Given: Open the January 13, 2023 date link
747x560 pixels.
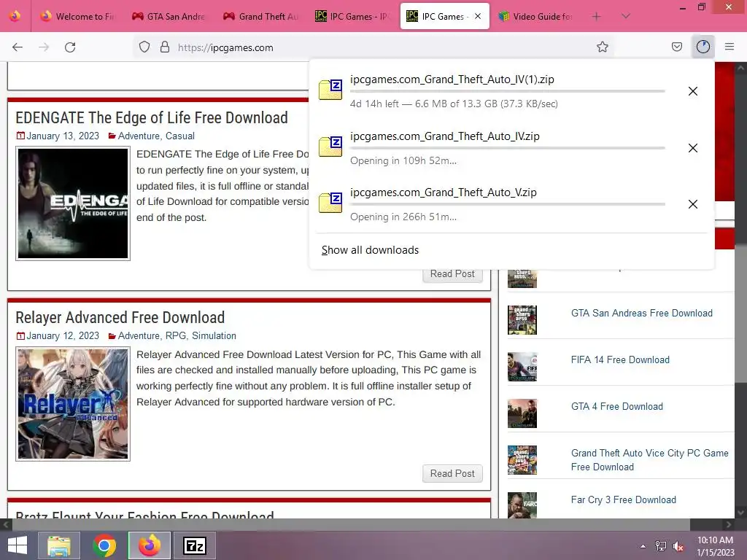Looking at the screenshot, I should pyautogui.click(x=63, y=136).
